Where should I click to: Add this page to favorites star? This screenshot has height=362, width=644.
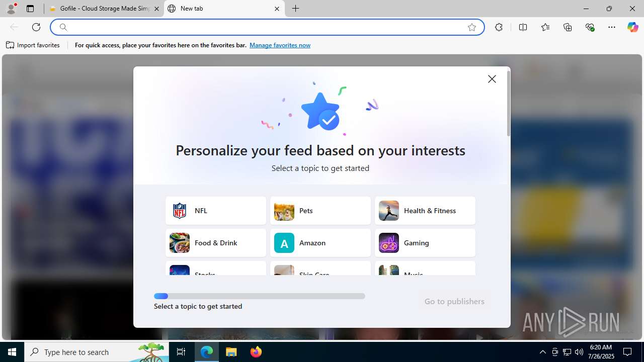[472, 27]
